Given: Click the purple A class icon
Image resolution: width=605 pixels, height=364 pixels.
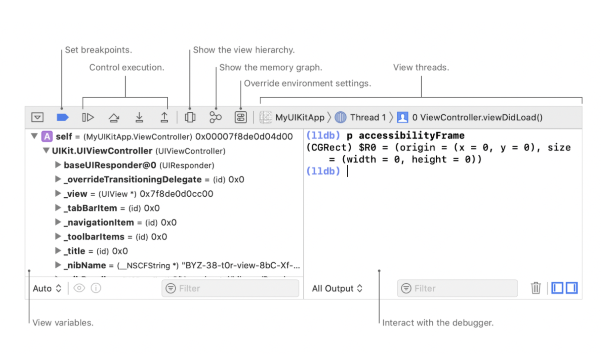Looking at the screenshot, I should coord(47,136).
